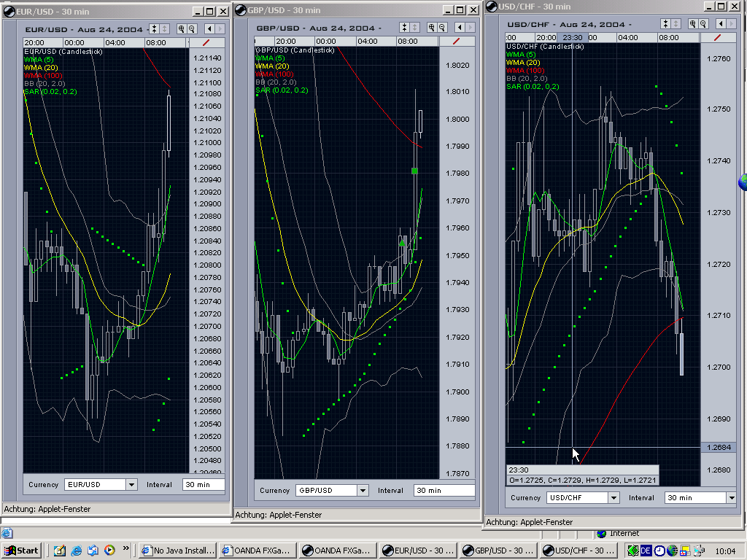The height and width of the screenshot is (560, 747).
Task: Click WMA (5) legend in USD/CHF chart
Action: tap(521, 54)
